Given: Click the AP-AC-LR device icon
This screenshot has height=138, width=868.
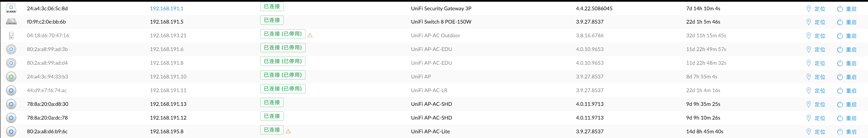Looking at the screenshot, I should pos(11,91).
